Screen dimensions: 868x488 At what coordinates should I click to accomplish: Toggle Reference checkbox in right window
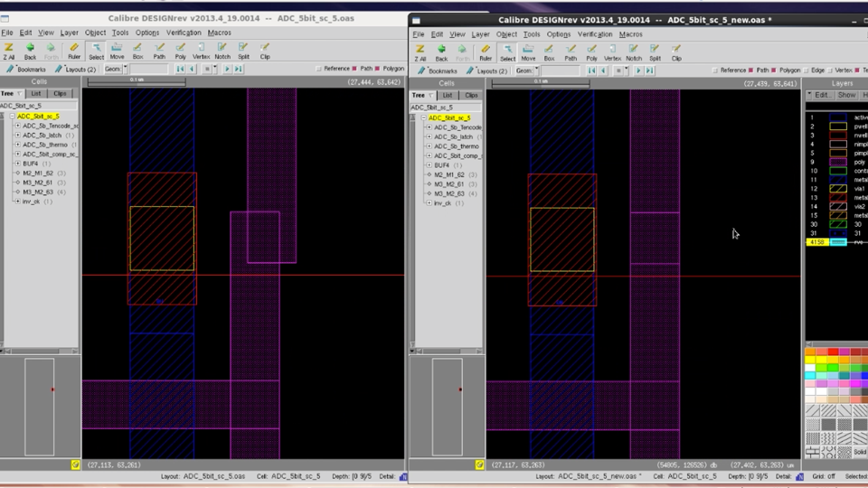[714, 70]
